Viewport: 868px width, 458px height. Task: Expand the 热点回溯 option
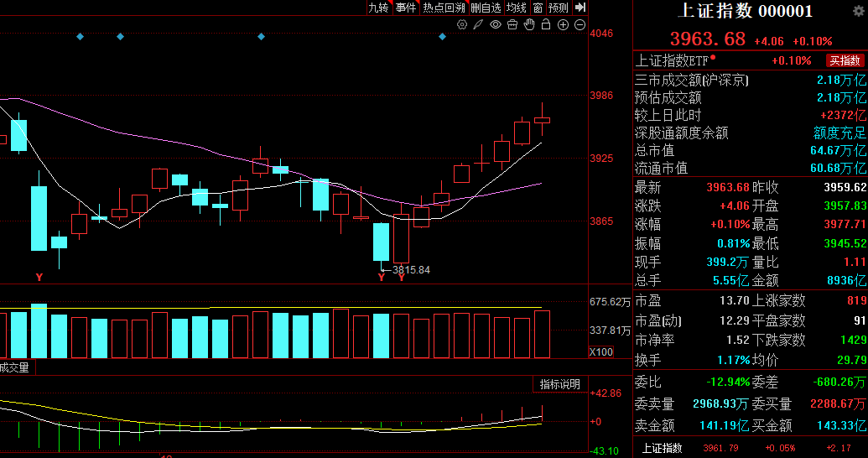(x=444, y=8)
